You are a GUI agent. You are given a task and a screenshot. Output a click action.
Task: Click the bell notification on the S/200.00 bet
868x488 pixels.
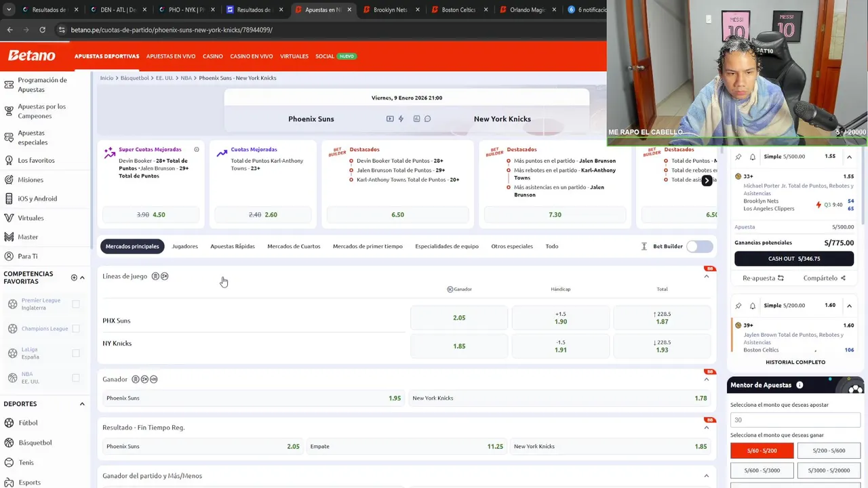(x=753, y=306)
